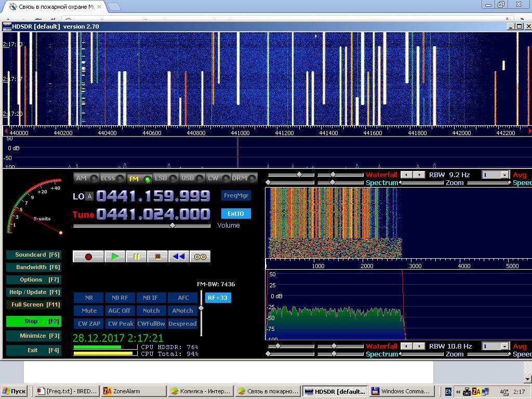Open the ExtIO dialog
The height and width of the screenshot is (399, 532).
[236, 214]
